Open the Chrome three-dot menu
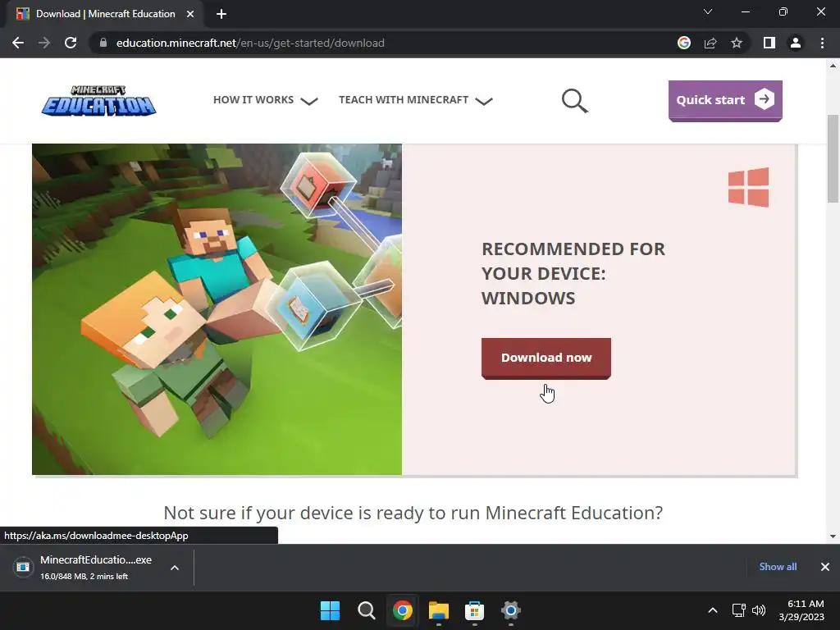This screenshot has height=630, width=840. coord(822,43)
